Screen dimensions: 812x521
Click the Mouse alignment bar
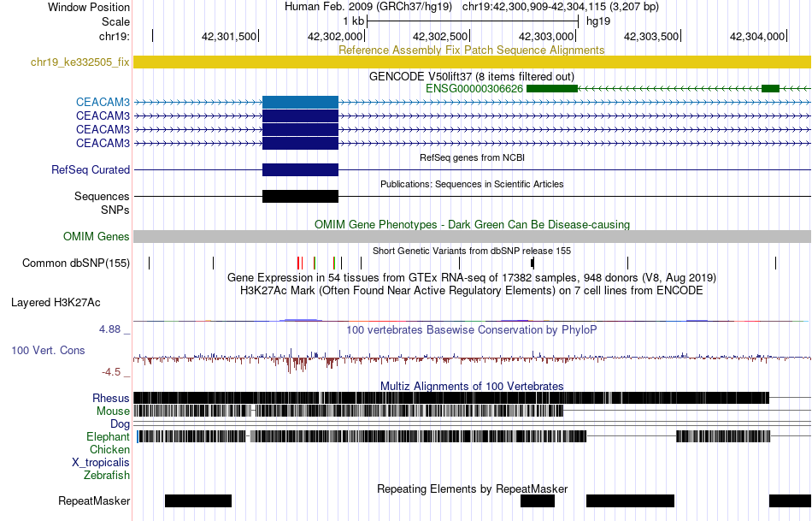point(349,411)
